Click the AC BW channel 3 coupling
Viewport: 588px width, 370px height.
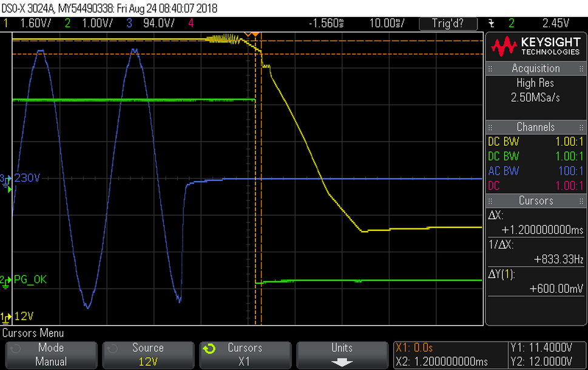pos(504,171)
